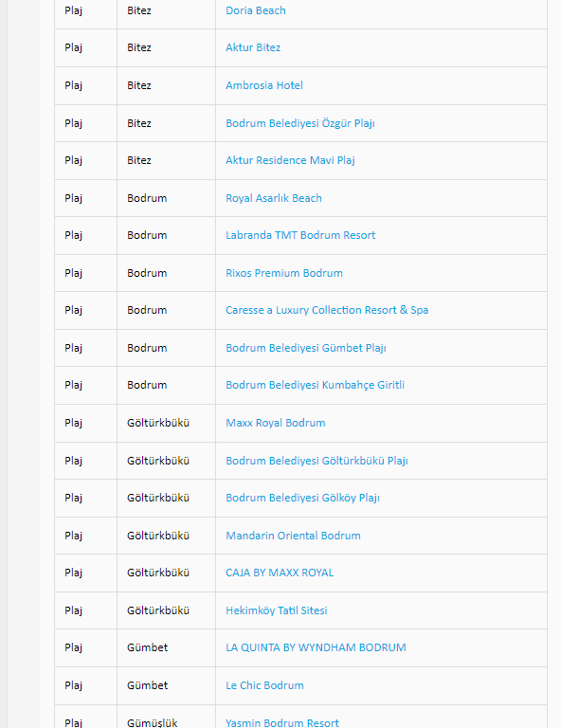This screenshot has width=561, height=728.
Task: Open Bodrum Belediyesi Kumbahçe Giritli link
Action: click(315, 386)
